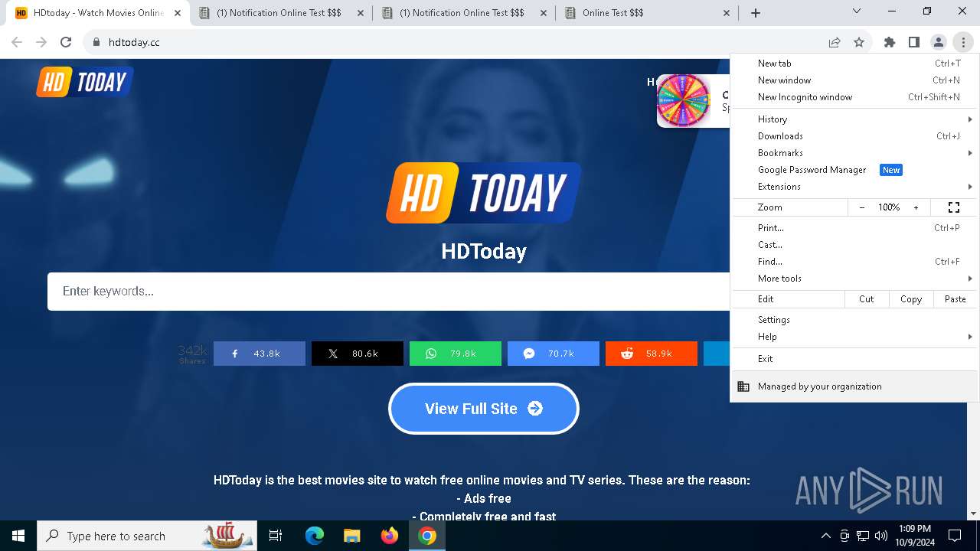The height and width of the screenshot is (551, 980).
Task: Click Paste in Edit row
Action: 955,299
